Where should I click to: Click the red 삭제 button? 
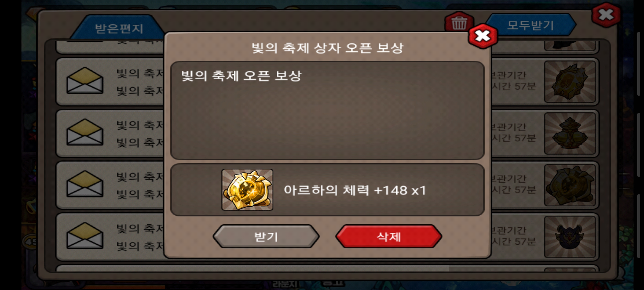[x=389, y=237]
